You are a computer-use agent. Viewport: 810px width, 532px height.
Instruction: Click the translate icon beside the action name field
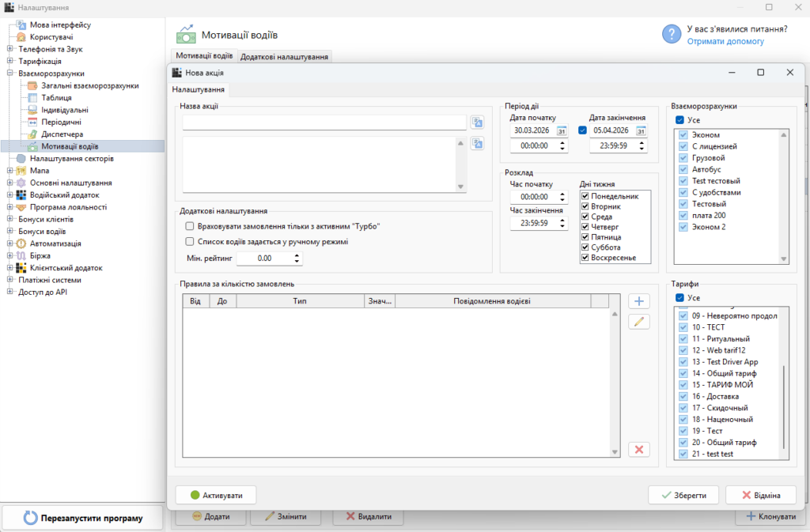coord(477,122)
